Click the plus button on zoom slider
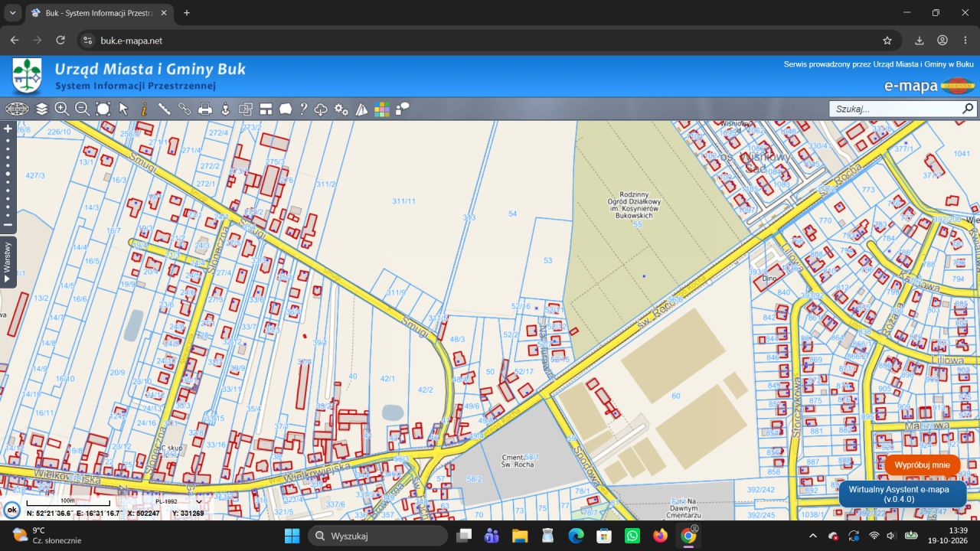The width and height of the screenshot is (980, 551). 8,129
